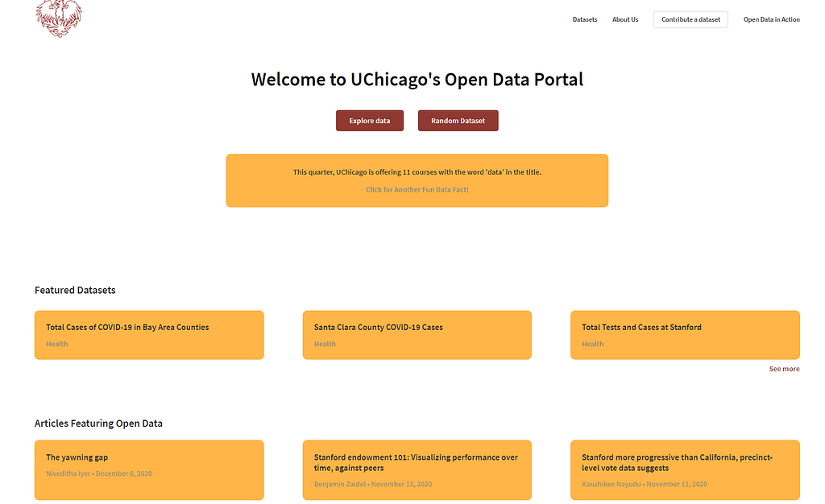Click See more under Featured Datasets
The width and height of the screenshot is (825, 504).
[784, 369]
